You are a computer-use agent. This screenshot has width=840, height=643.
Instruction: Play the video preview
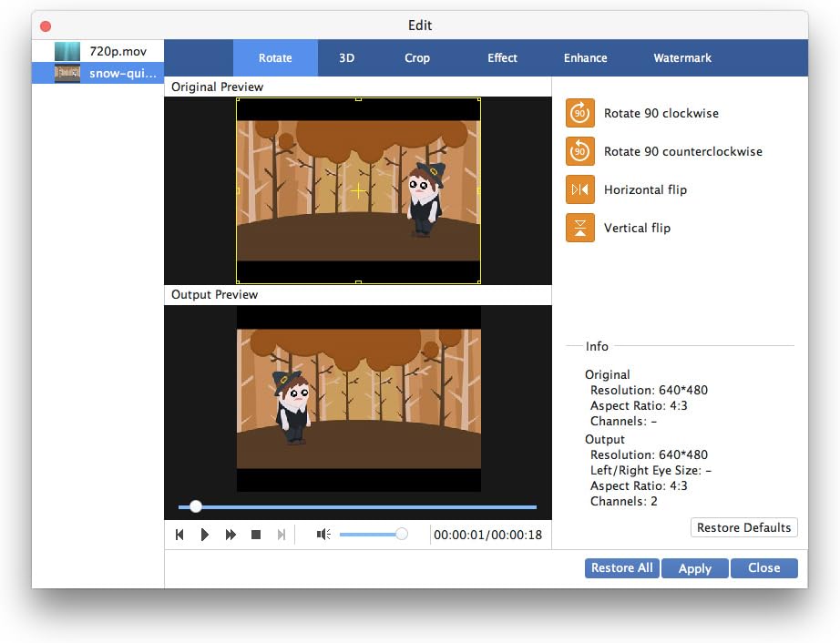point(205,535)
